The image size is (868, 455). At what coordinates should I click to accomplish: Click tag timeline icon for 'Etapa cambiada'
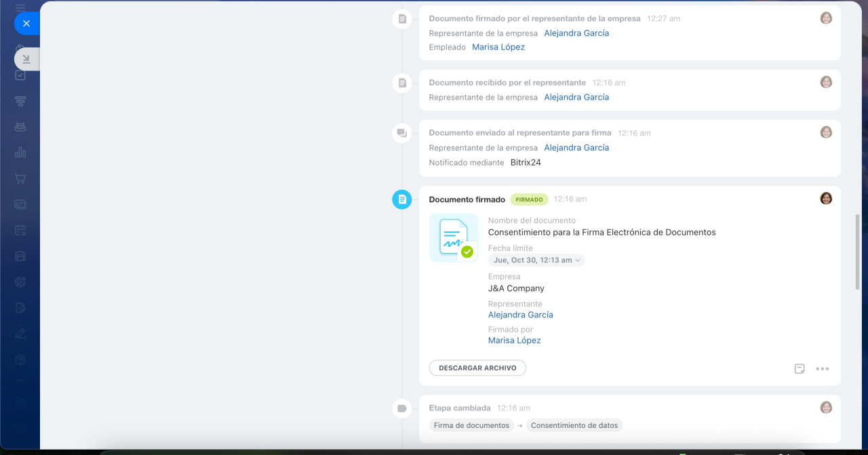point(402,408)
